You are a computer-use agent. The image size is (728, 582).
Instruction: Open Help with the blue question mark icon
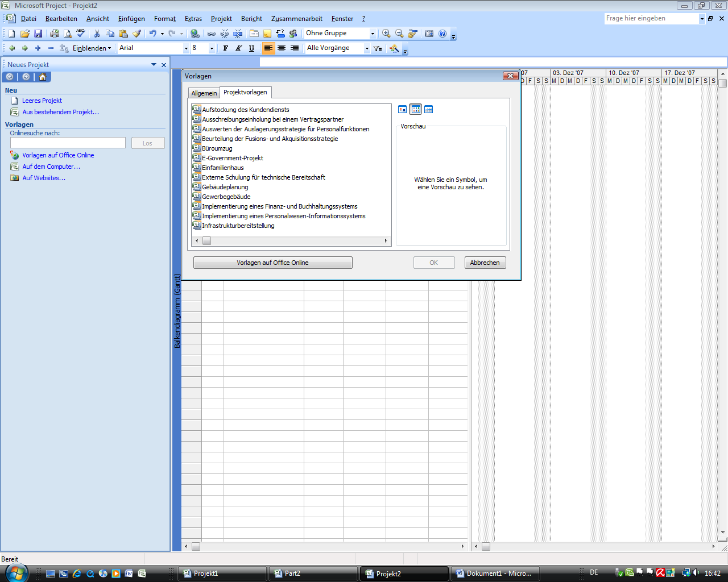(x=442, y=34)
